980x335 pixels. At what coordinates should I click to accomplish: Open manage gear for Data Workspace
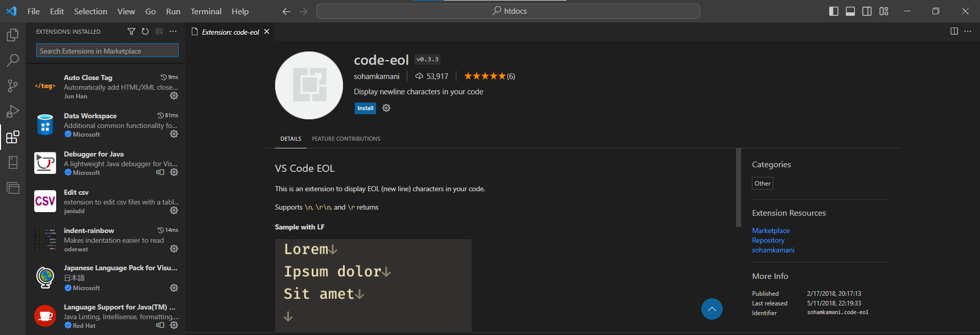(174, 134)
